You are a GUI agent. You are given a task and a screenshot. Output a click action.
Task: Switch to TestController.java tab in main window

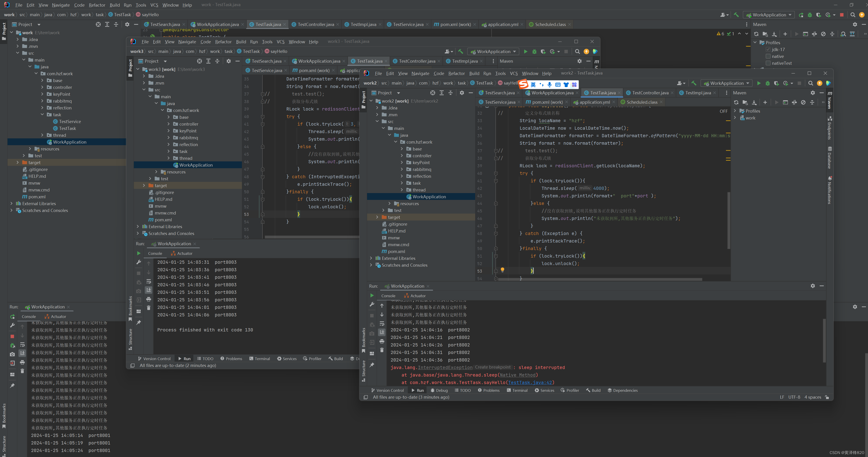315,24
